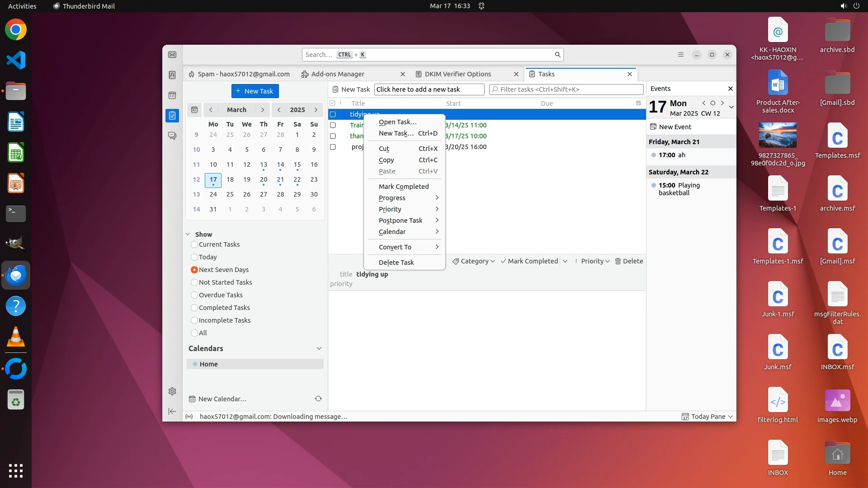Viewport: 868px width, 488px height.
Task: Click the mini calendar today icon
Action: (194, 110)
